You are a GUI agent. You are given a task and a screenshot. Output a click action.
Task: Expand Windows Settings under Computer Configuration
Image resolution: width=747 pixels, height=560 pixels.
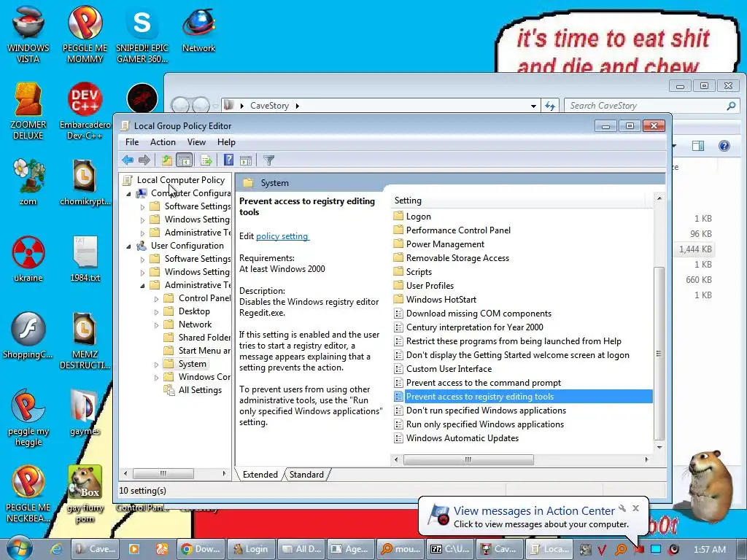pyautogui.click(x=142, y=220)
